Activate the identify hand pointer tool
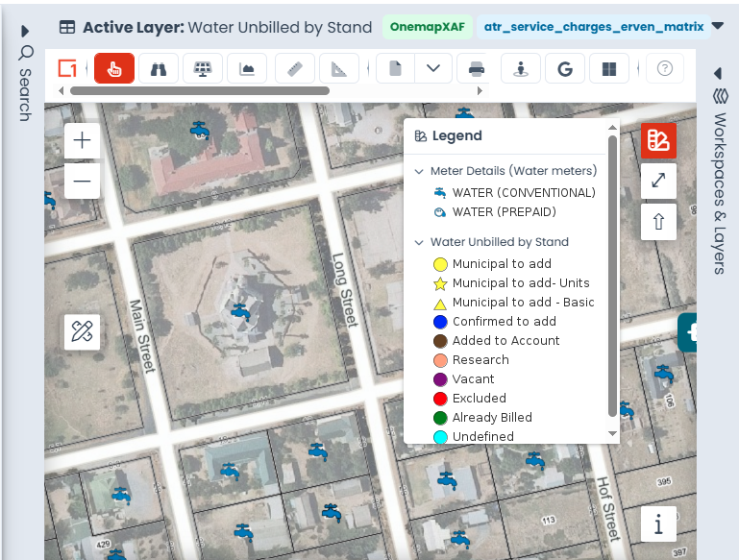The width and height of the screenshot is (739, 560). click(114, 69)
